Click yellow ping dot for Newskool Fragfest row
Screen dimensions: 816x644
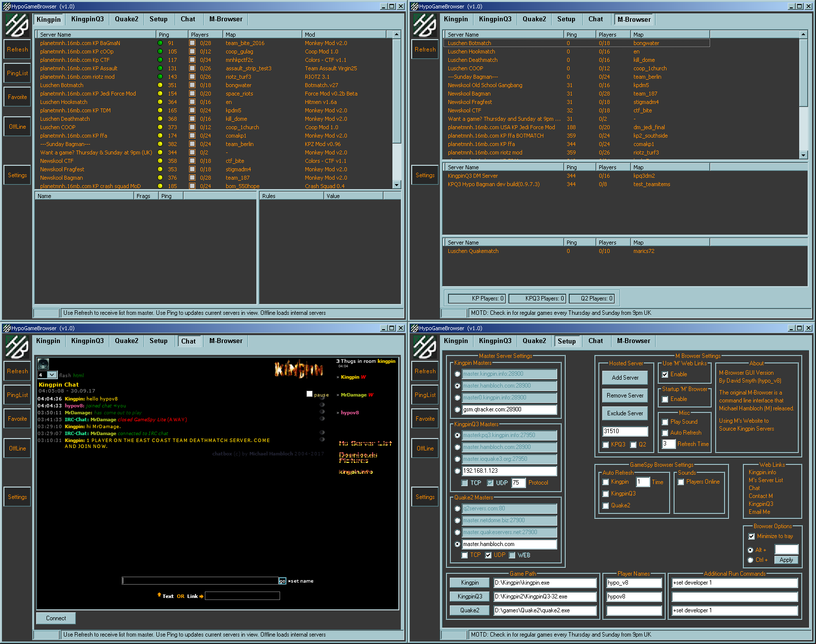160,169
